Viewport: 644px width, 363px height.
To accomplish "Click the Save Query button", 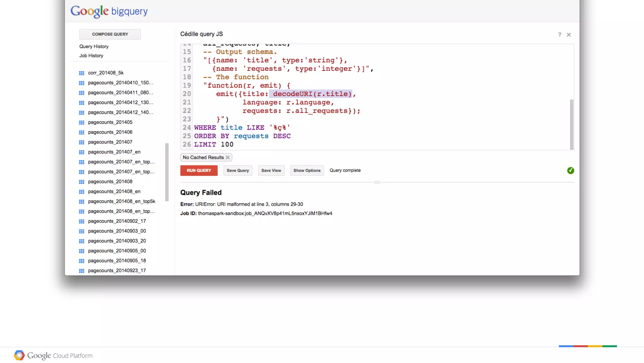I will [237, 171].
